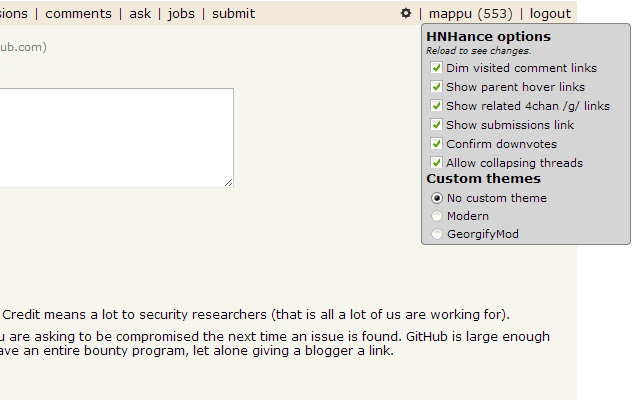The width and height of the screenshot is (640, 400).
Task: Select the GeorgifyMod theme option
Action: [x=436, y=234]
